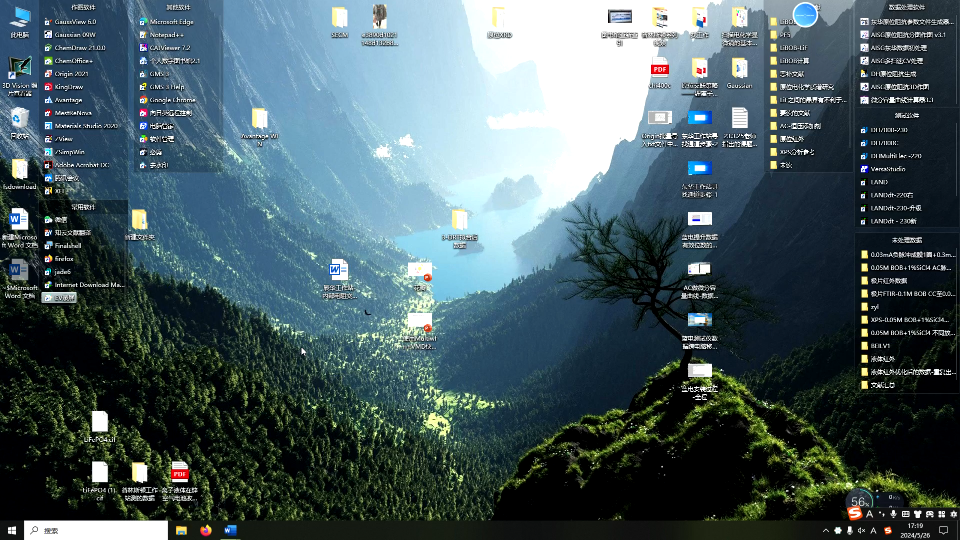Open the Sogou soft keyboard icon

(906, 514)
